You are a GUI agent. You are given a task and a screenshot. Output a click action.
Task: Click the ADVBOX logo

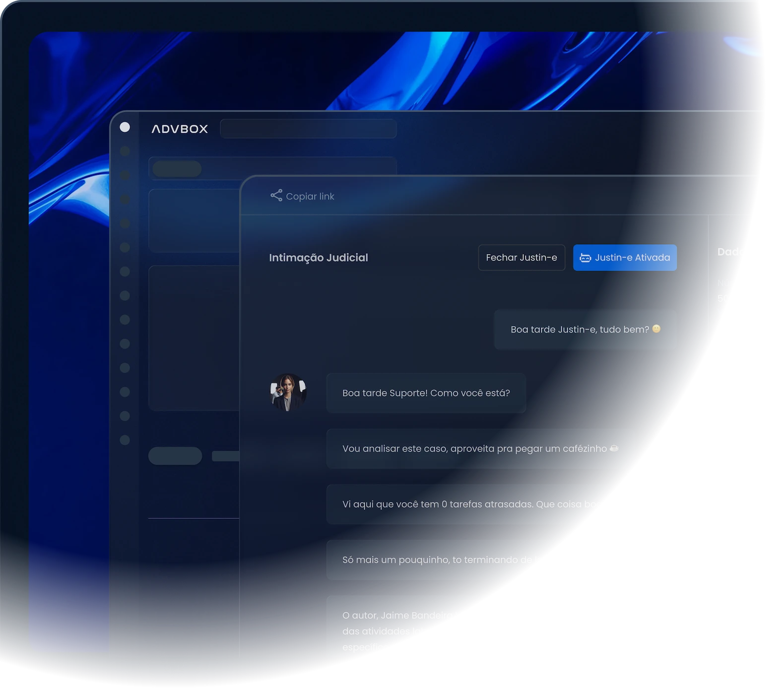(x=180, y=129)
